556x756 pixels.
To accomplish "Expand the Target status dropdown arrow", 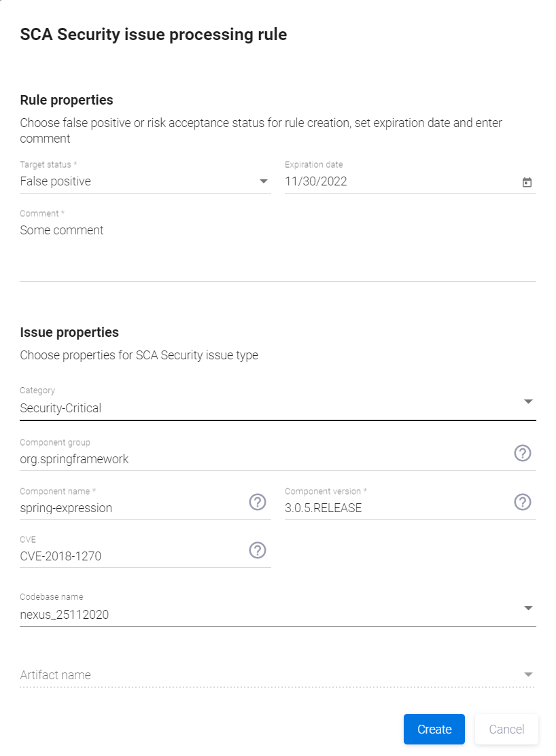I will (x=264, y=181).
